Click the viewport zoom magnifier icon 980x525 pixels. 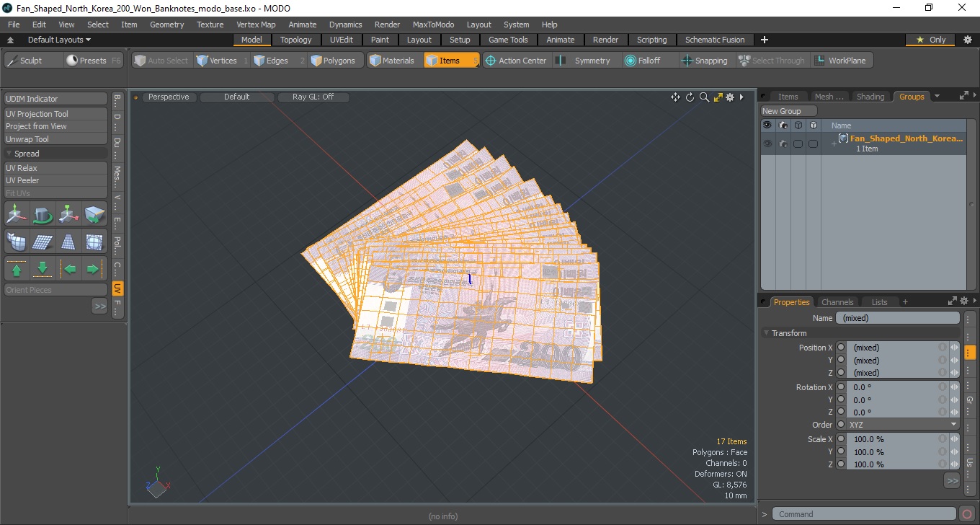tap(704, 97)
